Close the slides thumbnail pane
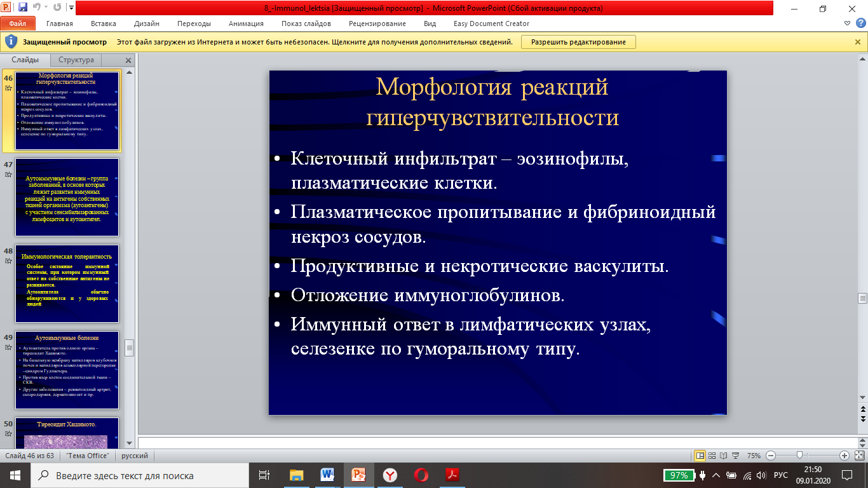 coord(128,60)
